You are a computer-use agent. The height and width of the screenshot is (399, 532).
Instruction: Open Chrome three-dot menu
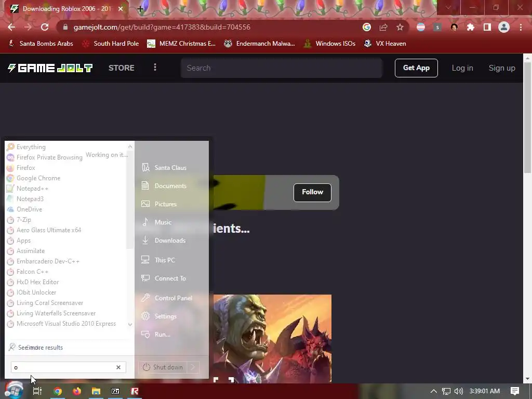pos(521,27)
